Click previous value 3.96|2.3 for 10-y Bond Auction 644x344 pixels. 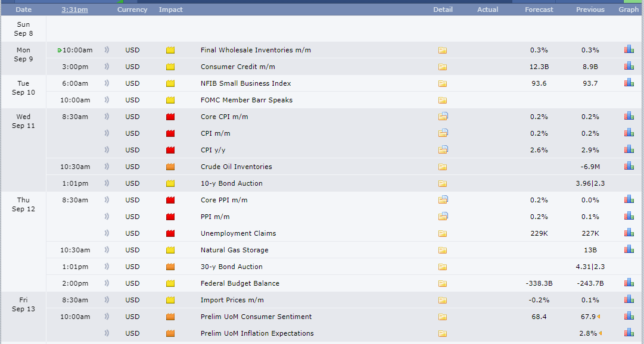(x=590, y=183)
